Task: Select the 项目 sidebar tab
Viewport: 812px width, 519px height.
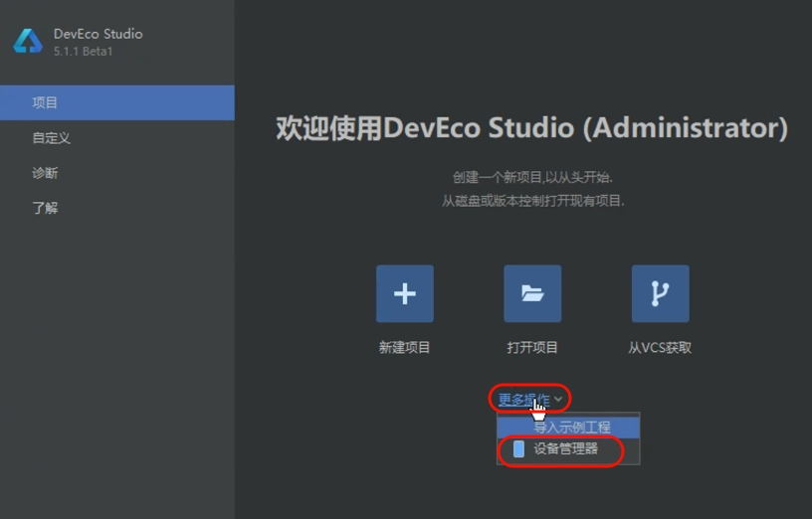Action: coord(117,102)
